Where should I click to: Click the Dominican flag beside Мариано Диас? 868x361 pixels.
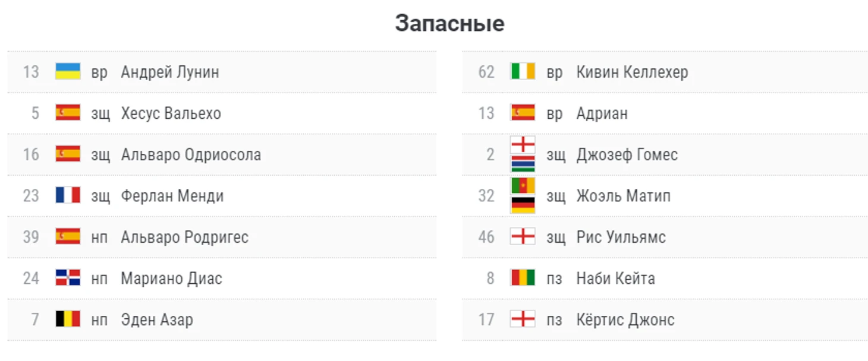(x=68, y=278)
